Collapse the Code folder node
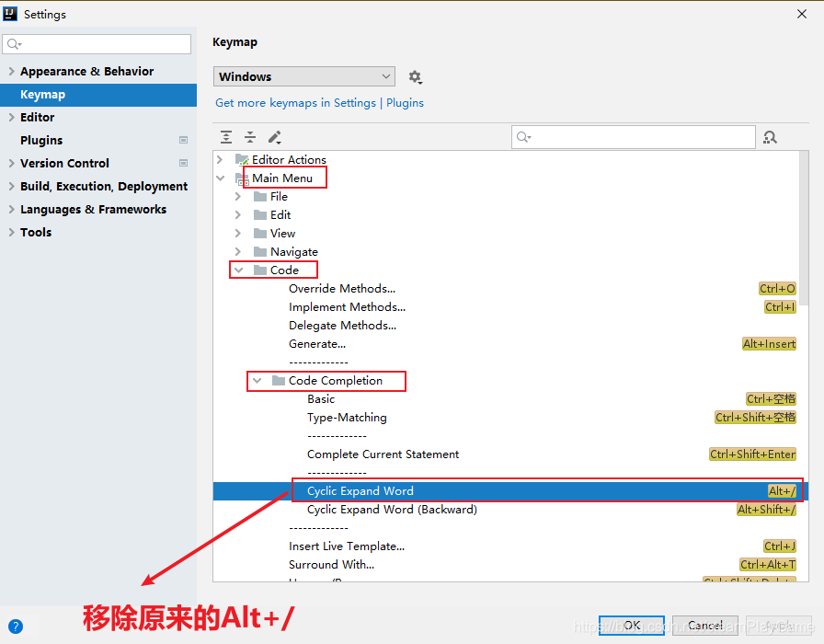This screenshot has height=644, width=824. [238, 270]
